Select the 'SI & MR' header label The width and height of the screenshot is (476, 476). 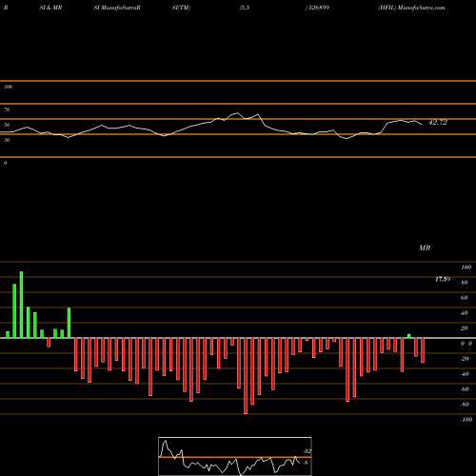pyautogui.click(x=50, y=8)
